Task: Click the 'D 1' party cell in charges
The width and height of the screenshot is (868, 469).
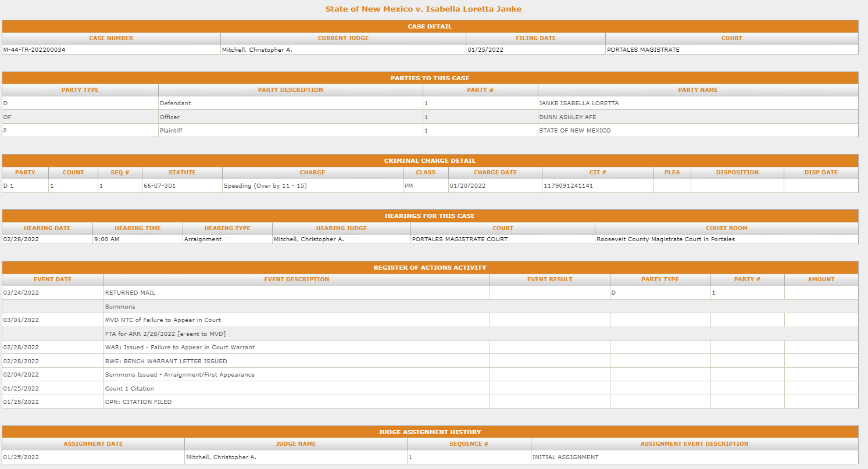Action: tap(25, 186)
